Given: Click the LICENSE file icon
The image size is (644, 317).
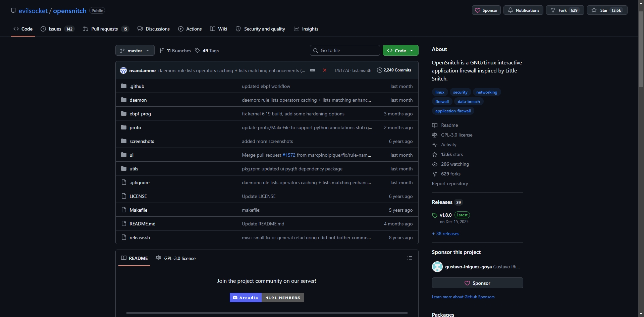Looking at the screenshot, I should click(x=124, y=196).
